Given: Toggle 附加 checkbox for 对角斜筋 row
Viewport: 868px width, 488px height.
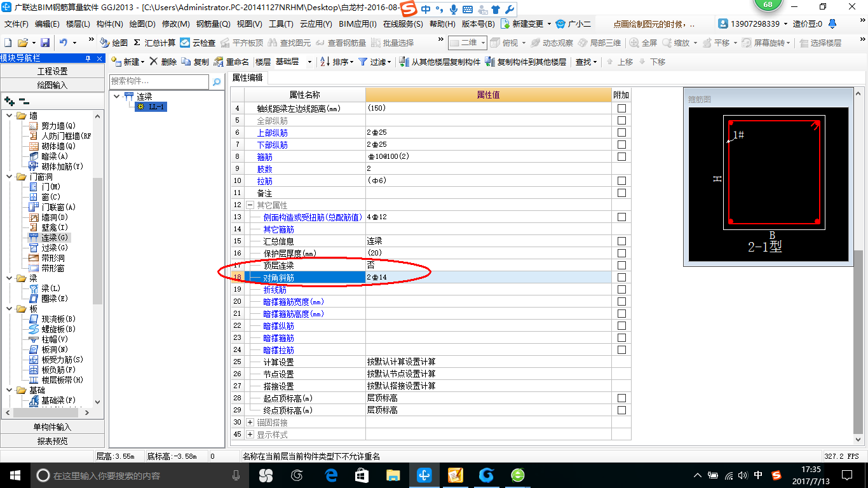Looking at the screenshot, I should 621,278.
